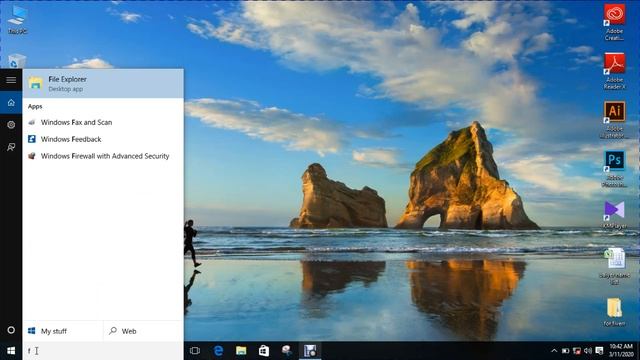Click the Windows Firewall result icon
640x360 pixels.
(x=32, y=156)
